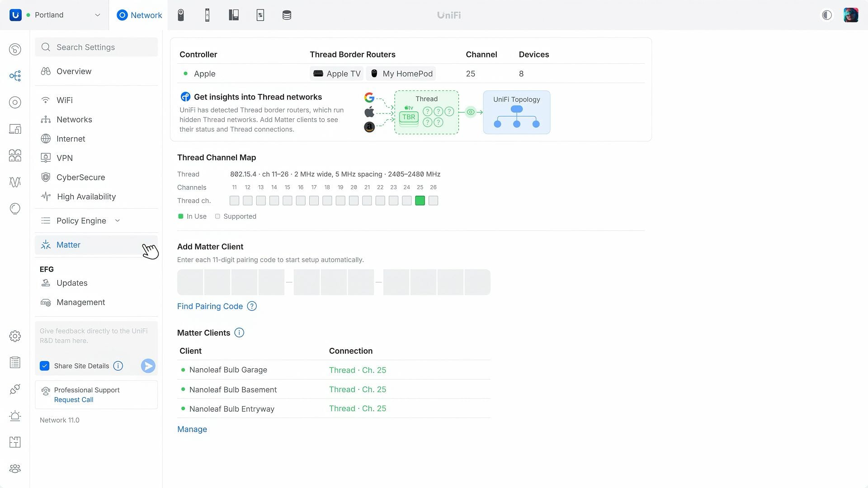Open the client devices icon in left rail
Viewport: 868px width, 488px height.
coord(15,129)
